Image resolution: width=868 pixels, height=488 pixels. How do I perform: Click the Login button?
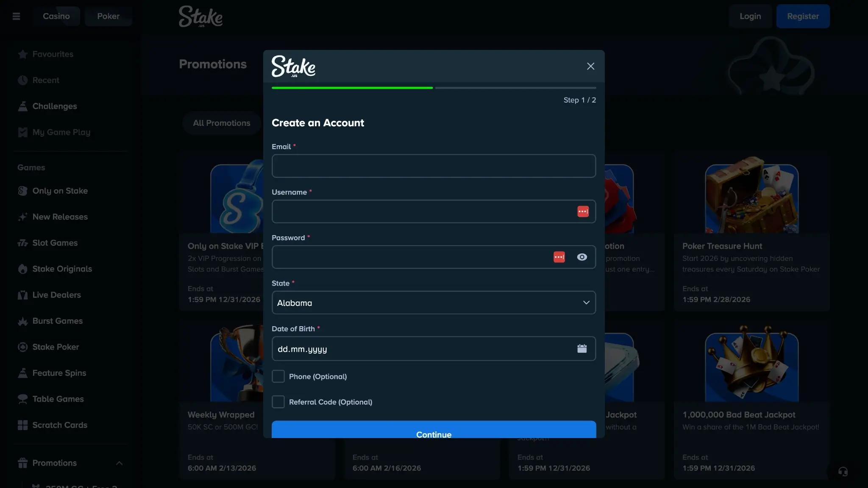pyautogui.click(x=750, y=16)
